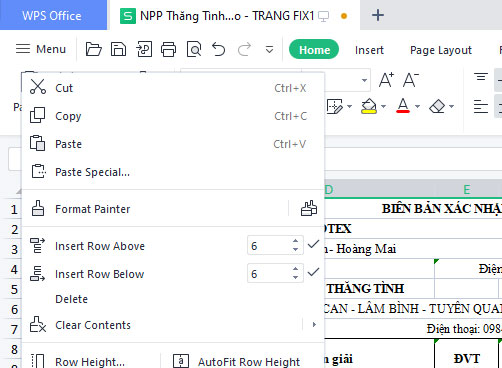Click the Increase Font Size icon

pyautogui.click(x=387, y=80)
